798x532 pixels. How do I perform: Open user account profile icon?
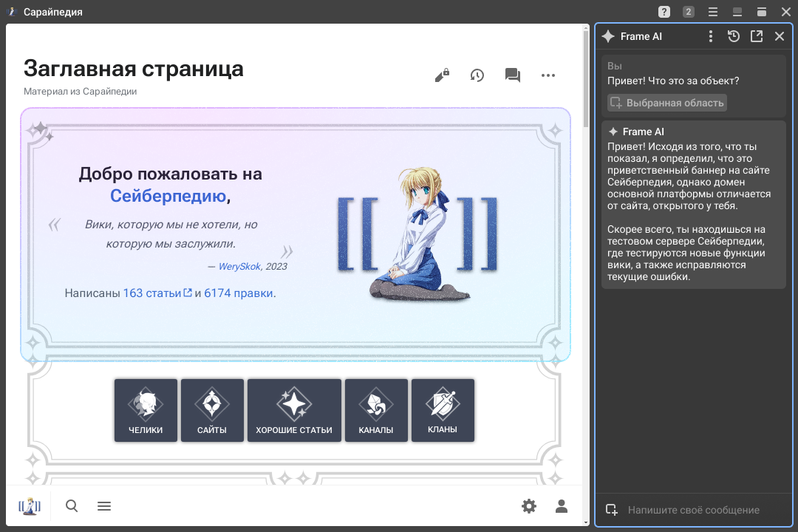click(562, 506)
